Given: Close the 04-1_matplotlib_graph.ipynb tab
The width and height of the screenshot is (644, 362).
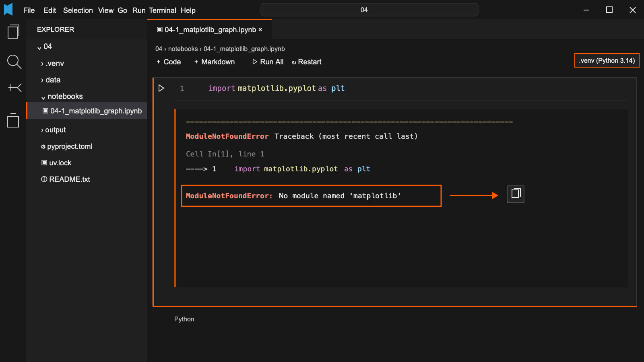Looking at the screenshot, I should coord(260,30).
